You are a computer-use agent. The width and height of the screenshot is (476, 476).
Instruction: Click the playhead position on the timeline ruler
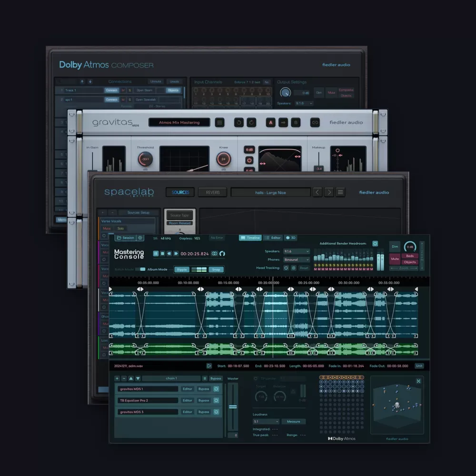tap(273, 282)
